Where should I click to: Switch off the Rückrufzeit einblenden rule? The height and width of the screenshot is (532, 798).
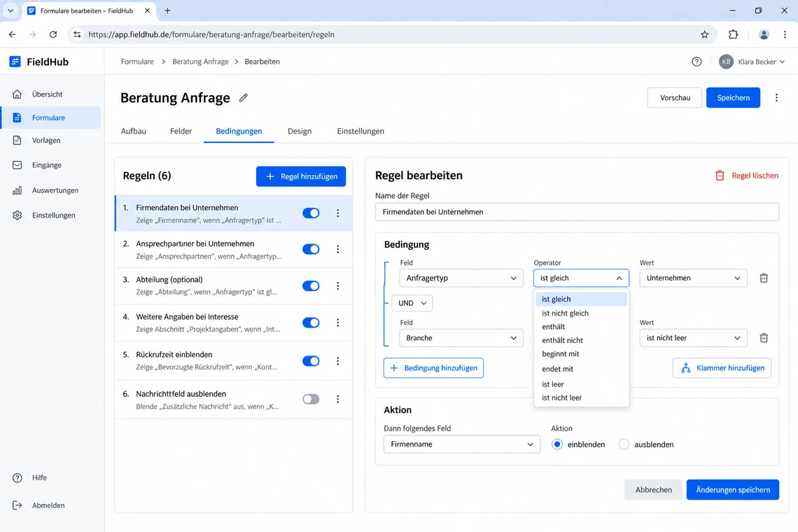(311, 361)
